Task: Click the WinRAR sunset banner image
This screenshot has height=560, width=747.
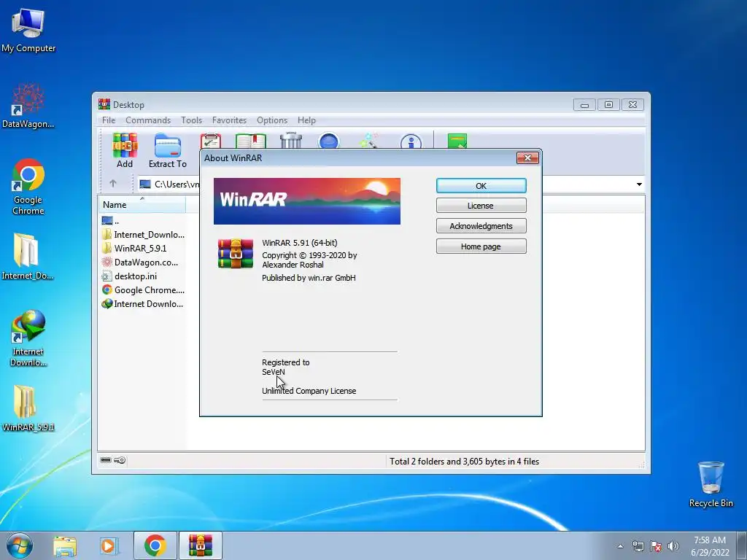Action: [307, 201]
